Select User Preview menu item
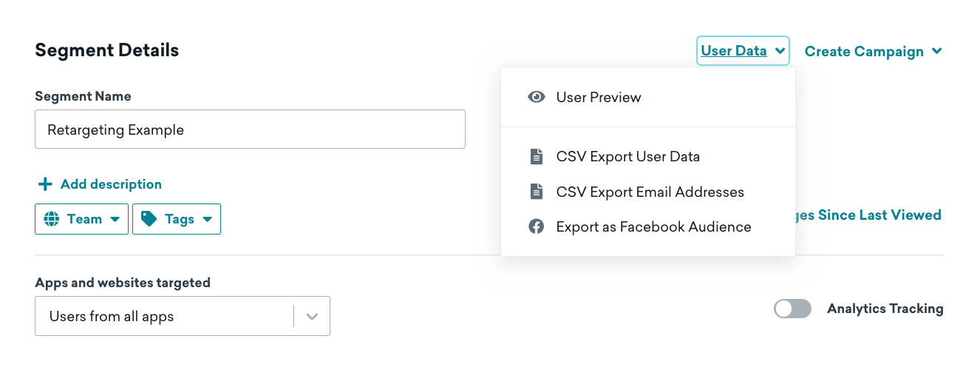This screenshot has width=980, height=370. click(599, 97)
